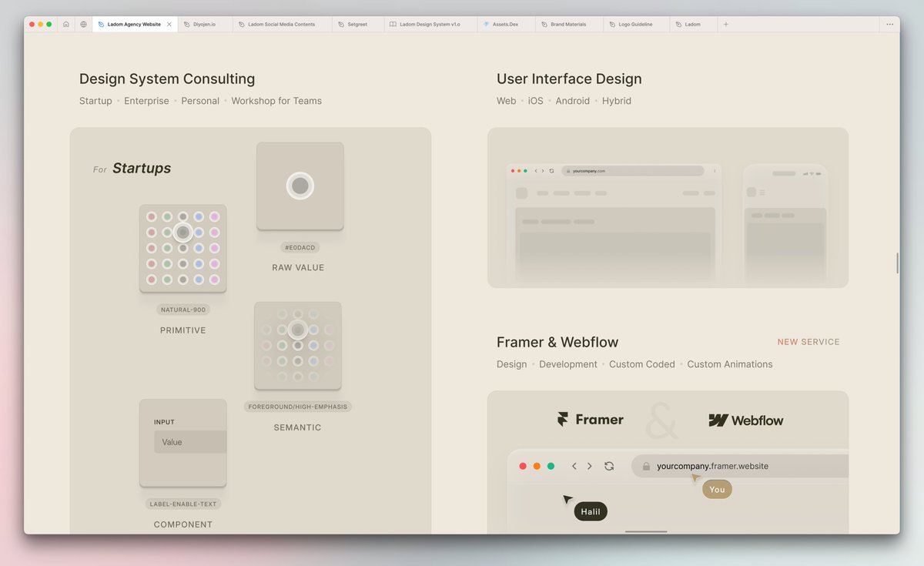Close the Ladom Agency Website tab
924x566 pixels.
point(169,24)
